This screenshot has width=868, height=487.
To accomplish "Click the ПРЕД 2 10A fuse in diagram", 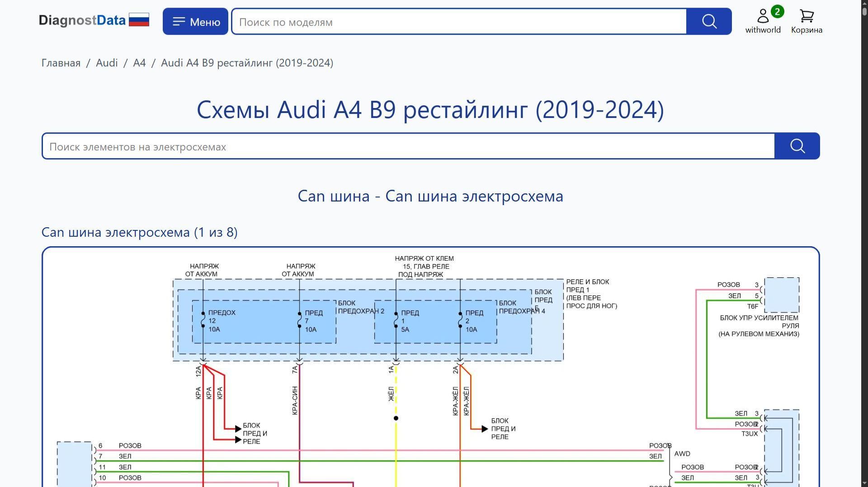I will (x=471, y=321).
